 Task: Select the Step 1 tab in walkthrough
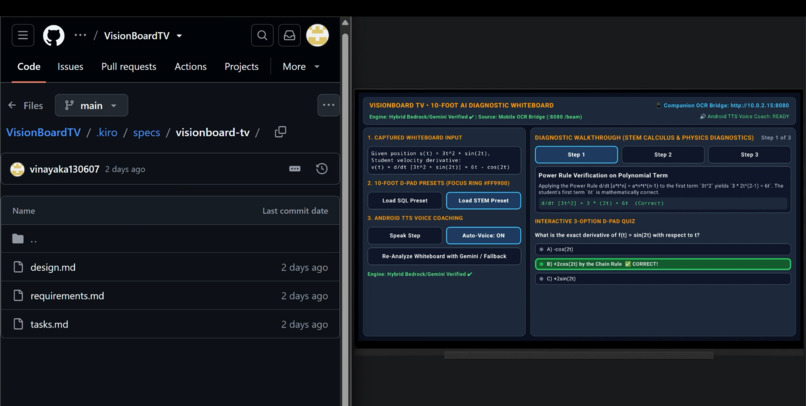pyautogui.click(x=576, y=155)
